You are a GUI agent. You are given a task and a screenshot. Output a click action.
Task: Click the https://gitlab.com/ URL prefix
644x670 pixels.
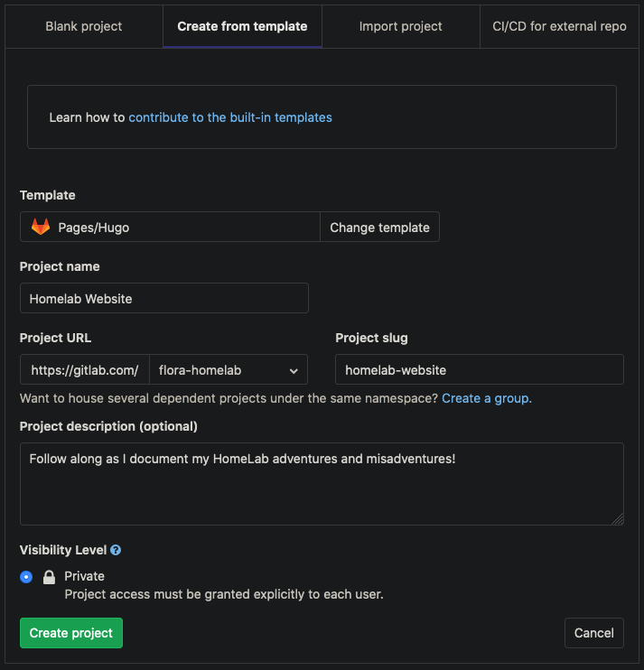point(85,370)
